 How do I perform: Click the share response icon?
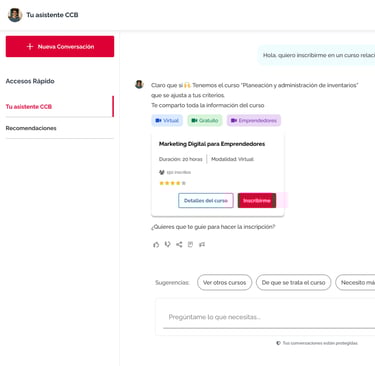point(179,244)
